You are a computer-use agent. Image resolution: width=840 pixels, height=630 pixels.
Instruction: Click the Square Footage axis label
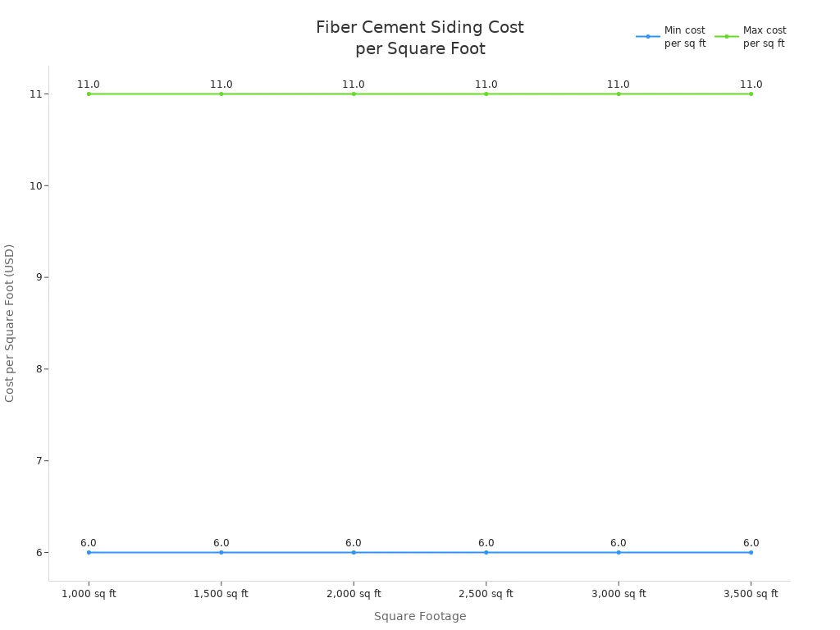(x=419, y=616)
